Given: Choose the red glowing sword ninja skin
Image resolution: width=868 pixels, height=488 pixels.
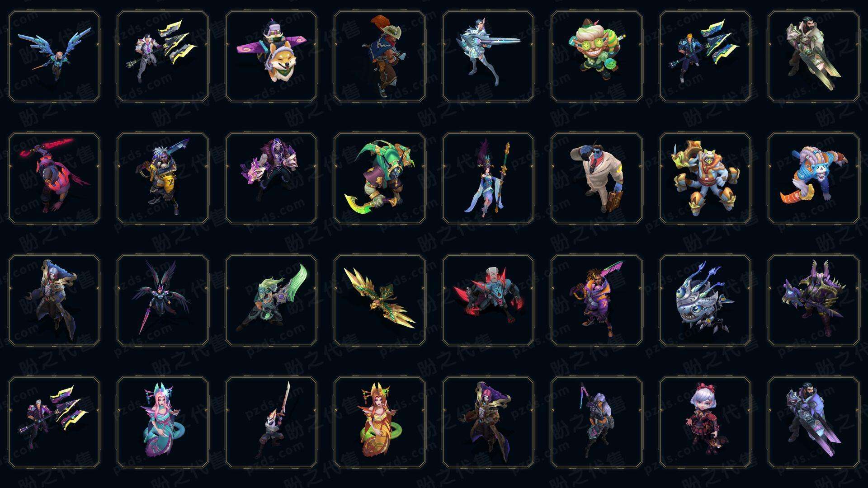Looking at the screenshot, I should [54, 178].
